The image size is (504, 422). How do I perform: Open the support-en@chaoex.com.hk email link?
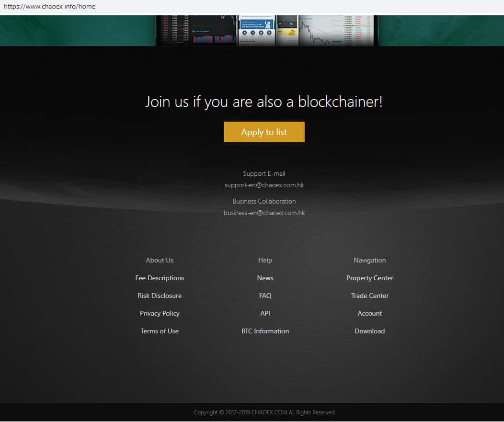coord(264,185)
